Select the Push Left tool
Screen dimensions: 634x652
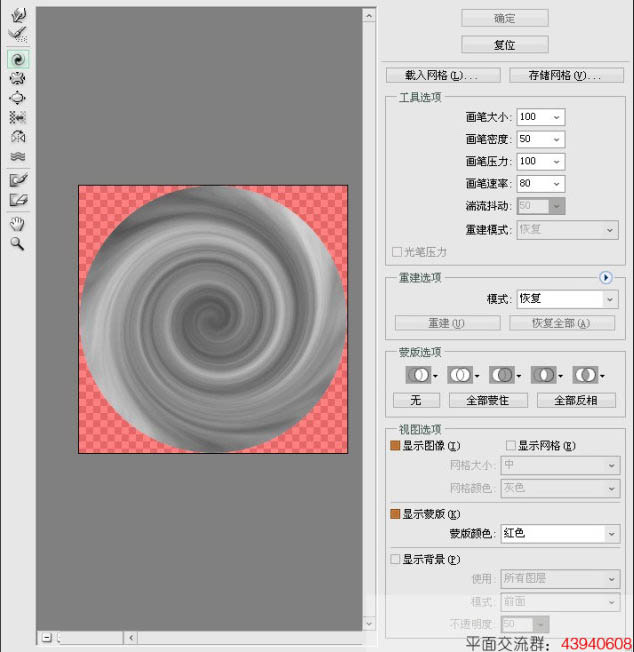click(17, 118)
